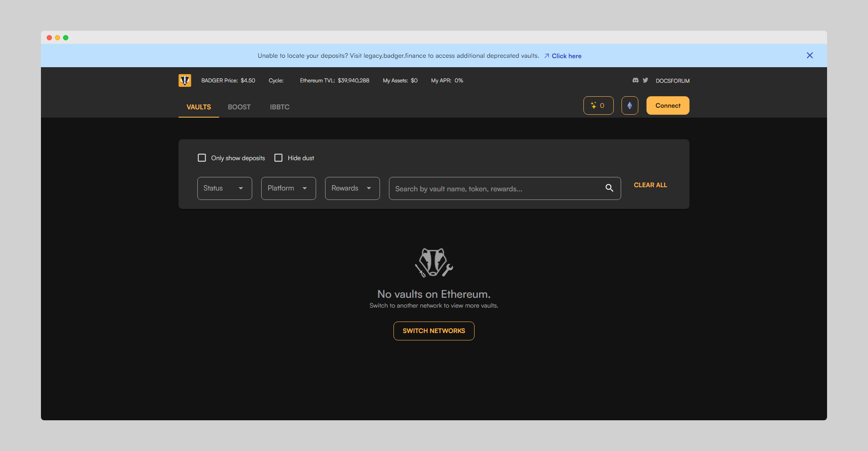Click the arrow icon beside Click here
The width and height of the screenshot is (868, 451).
[547, 56]
